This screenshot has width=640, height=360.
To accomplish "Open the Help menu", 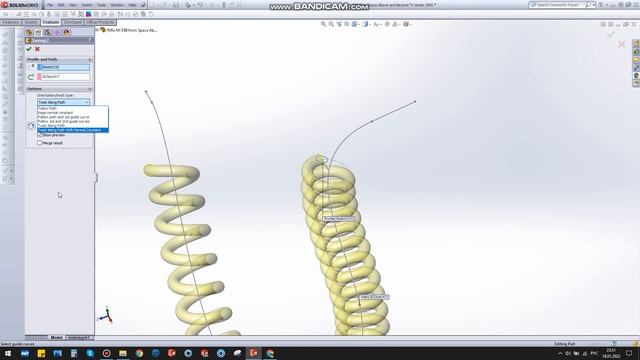I will (x=132, y=5).
